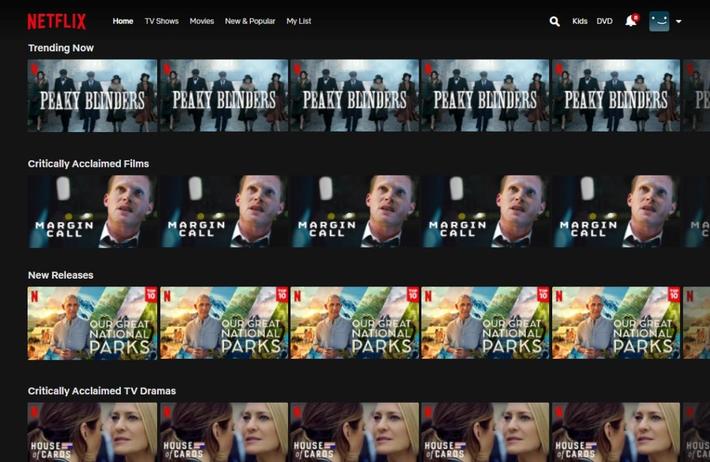Go to the Home tab
710x462 pixels.
[x=123, y=21]
